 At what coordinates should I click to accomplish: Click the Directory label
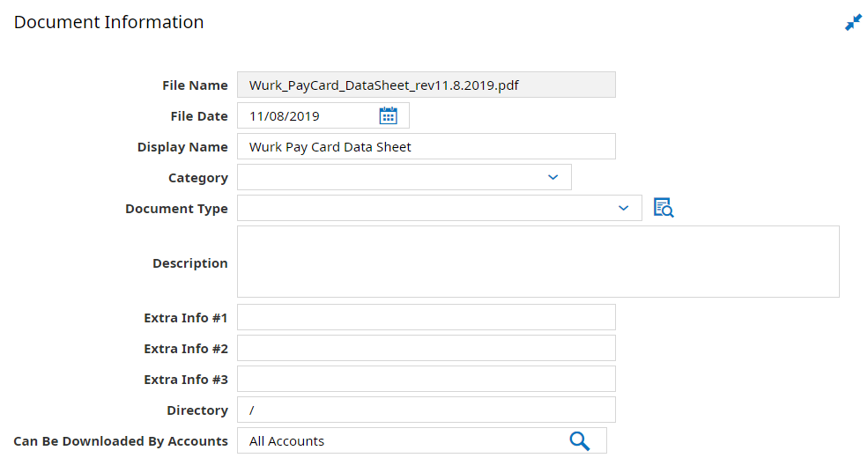(197, 410)
